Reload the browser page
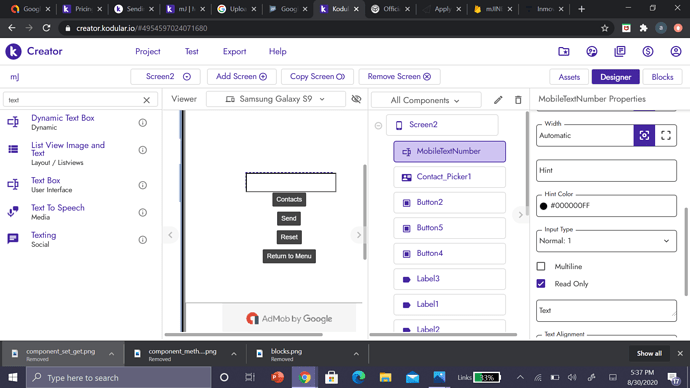The height and width of the screenshot is (388, 690). click(46, 28)
